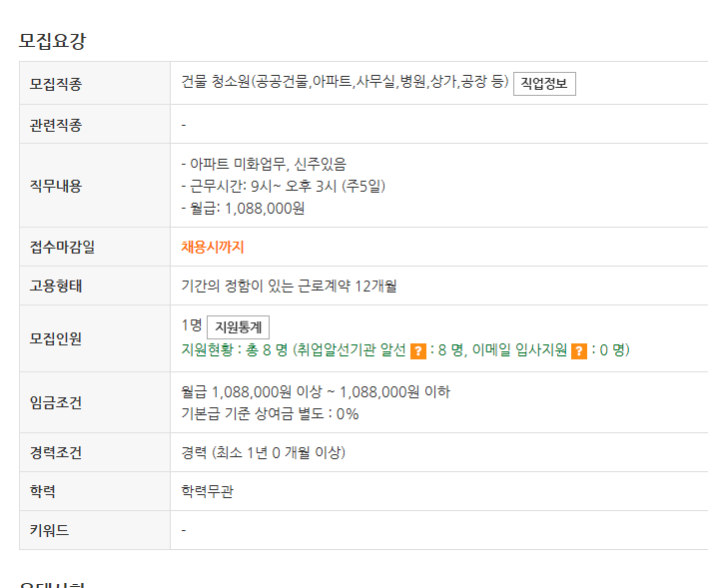Select the 채용시까지 deadline text
Screen dimensions: 716x588
point(213,247)
